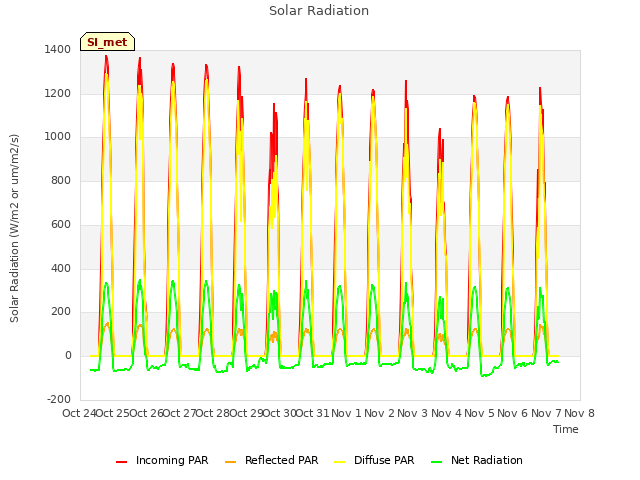The width and height of the screenshot is (640, 480).
Task: Click the y-axis label Solar Radiation (W/m2 or um/m2/s)
Action: click(x=14, y=228)
